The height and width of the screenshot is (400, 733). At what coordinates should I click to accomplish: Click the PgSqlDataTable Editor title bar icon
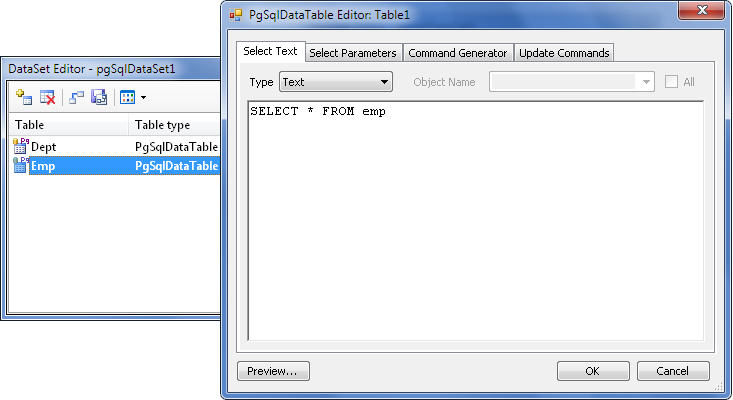click(236, 15)
